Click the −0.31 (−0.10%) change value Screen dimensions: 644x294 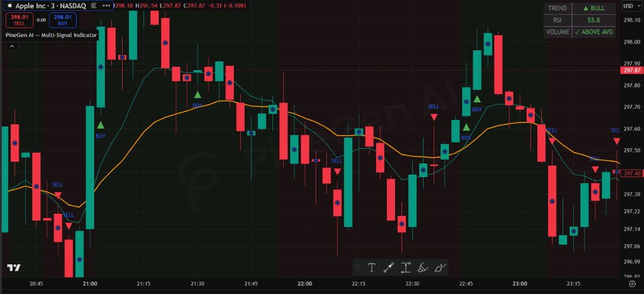point(227,6)
